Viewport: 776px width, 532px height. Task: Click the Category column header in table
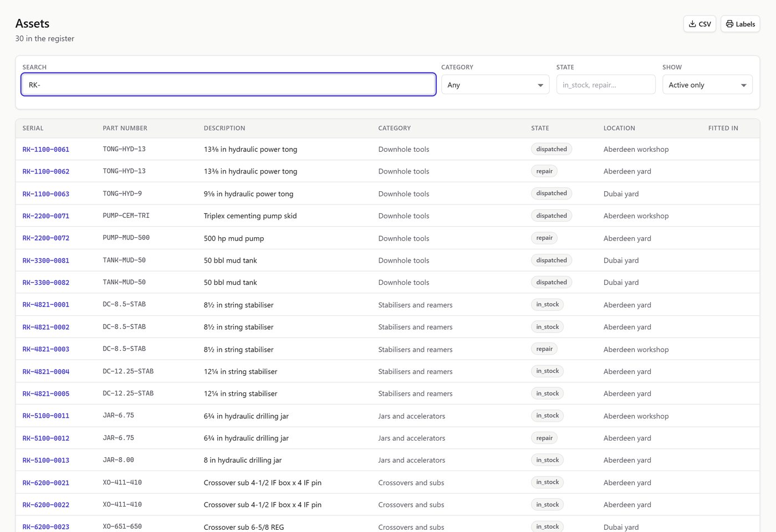pos(395,128)
